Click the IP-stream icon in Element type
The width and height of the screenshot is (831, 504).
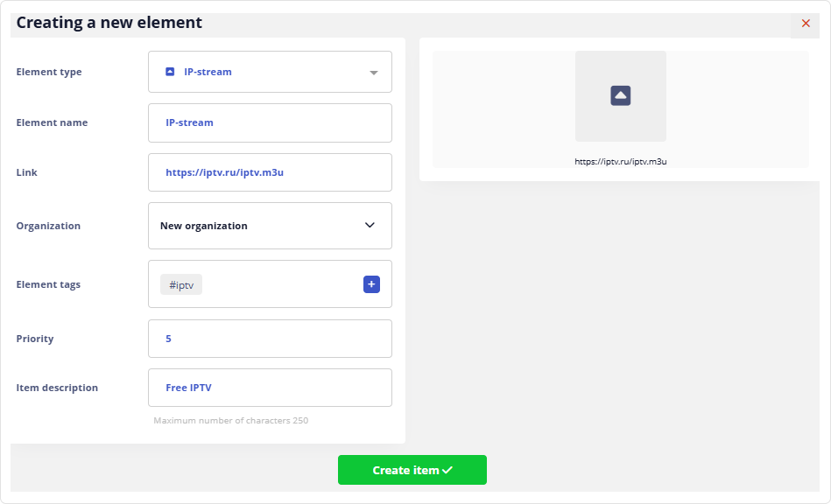pyautogui.click(x=170, y=72)
